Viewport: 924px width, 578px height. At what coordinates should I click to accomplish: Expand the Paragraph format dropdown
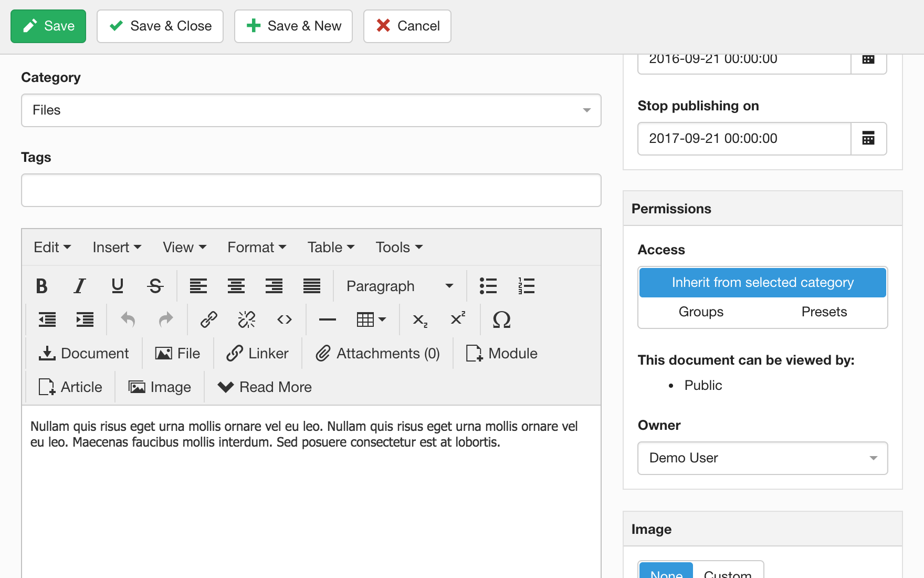pos(400,286)
